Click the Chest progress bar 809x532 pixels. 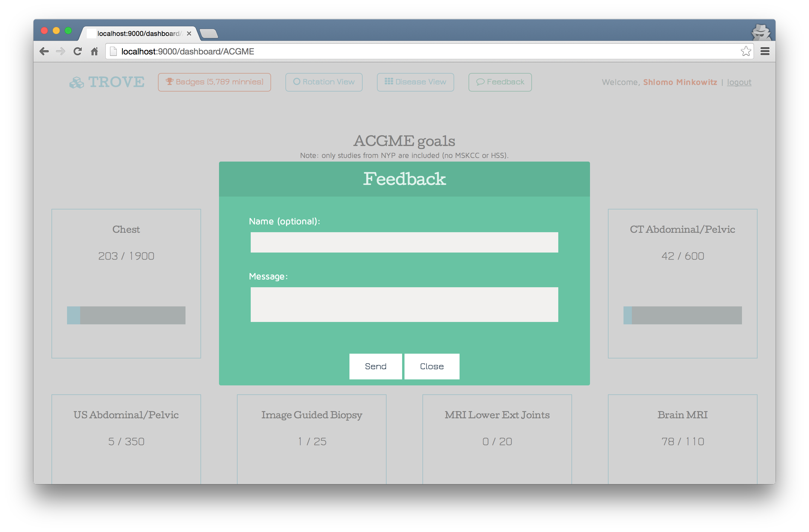pos(126,315)
